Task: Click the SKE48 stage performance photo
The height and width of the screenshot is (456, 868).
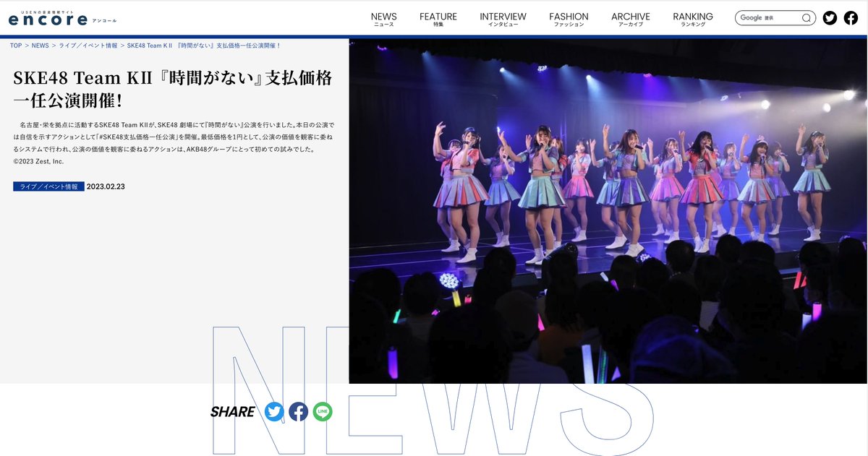Action: click(608, 211)
